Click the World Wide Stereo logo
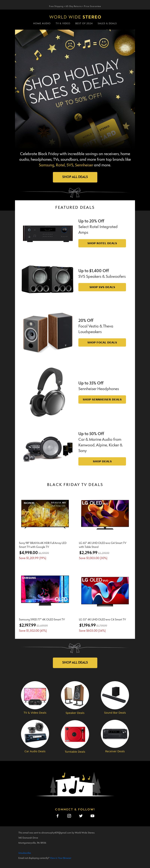The height and width of the screenshot is (868, 150). (75, 17)
